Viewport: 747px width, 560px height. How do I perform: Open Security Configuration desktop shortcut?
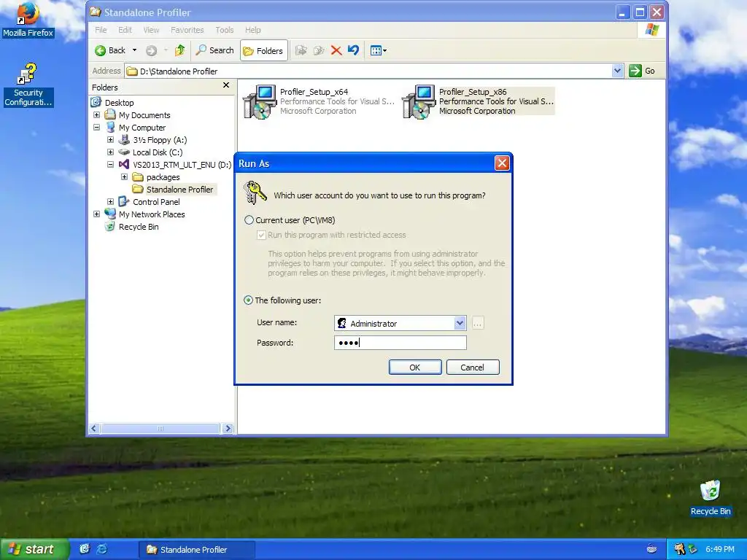[28, 85]
